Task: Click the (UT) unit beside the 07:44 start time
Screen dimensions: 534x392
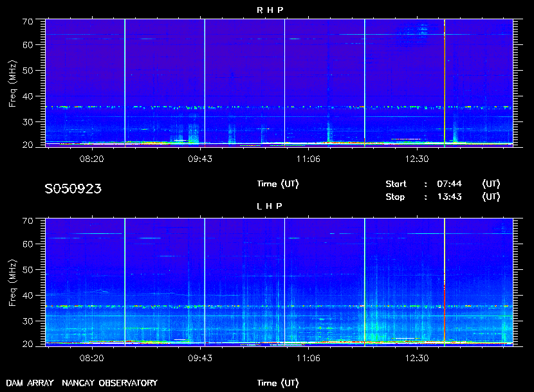Action: click(x=491, y=184)
